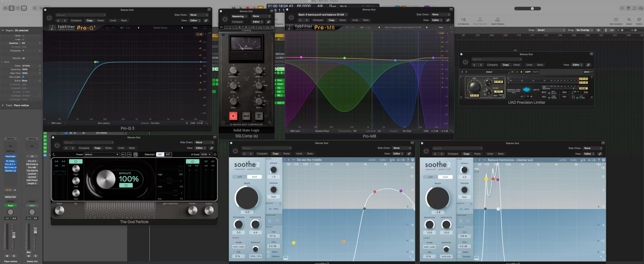Click Paste button in Pro-MB header

tap(342, 20)
